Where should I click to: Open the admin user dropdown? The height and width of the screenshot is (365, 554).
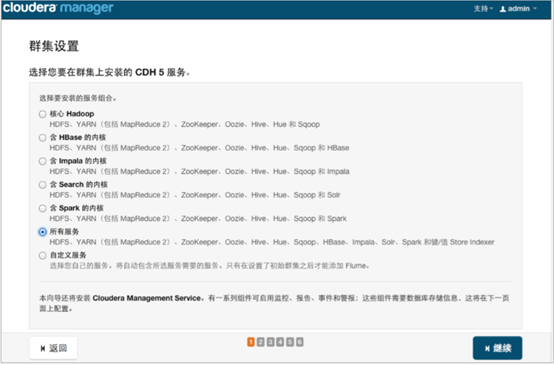click(x=518, y=8)
